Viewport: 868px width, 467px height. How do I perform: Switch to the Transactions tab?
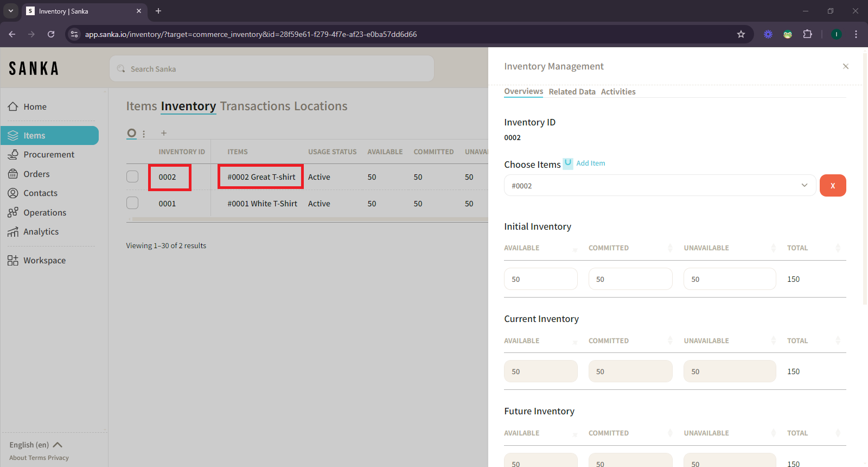click(254, 106)
